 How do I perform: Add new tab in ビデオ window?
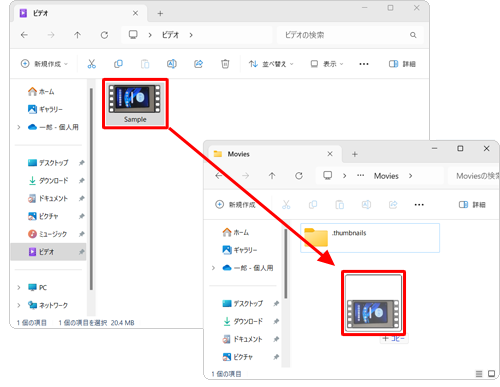point(160,13)
